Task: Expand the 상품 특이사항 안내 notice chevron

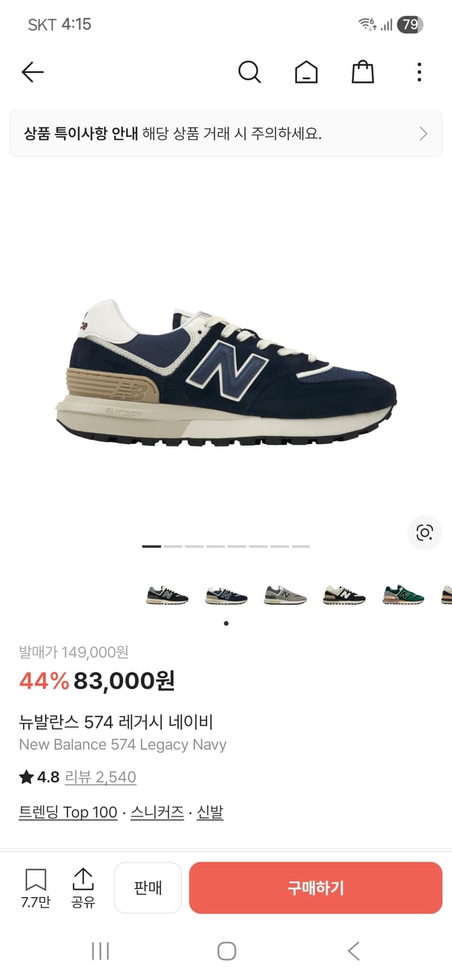Action: click(423, 134)
